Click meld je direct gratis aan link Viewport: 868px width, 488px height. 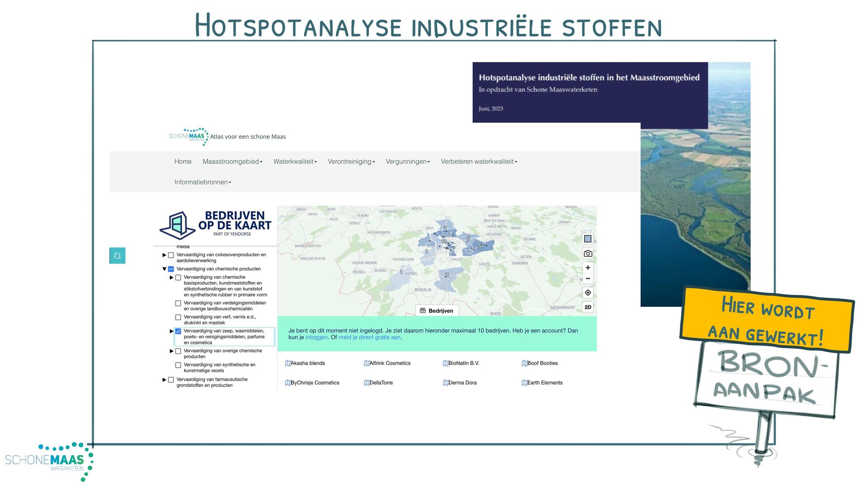[369, 338]
